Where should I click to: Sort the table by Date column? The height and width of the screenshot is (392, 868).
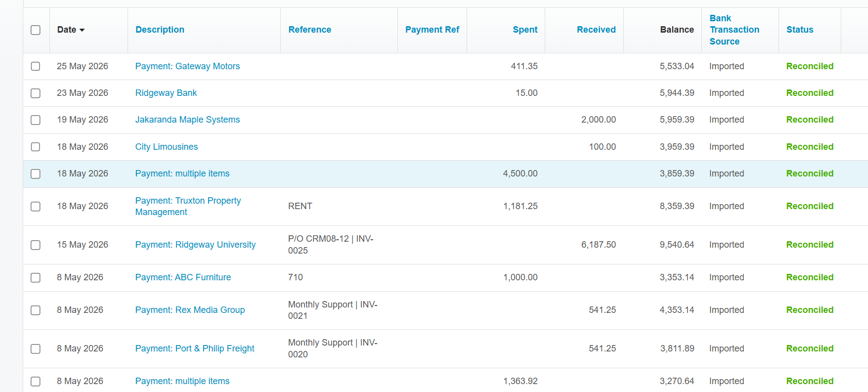click(x=67, y=30)
